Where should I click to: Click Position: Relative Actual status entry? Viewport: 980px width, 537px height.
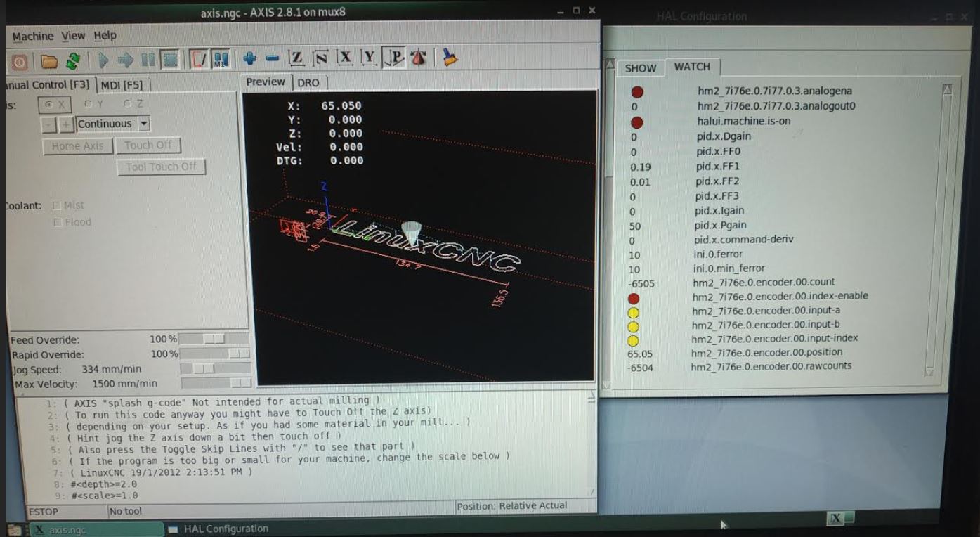(511, 506)
